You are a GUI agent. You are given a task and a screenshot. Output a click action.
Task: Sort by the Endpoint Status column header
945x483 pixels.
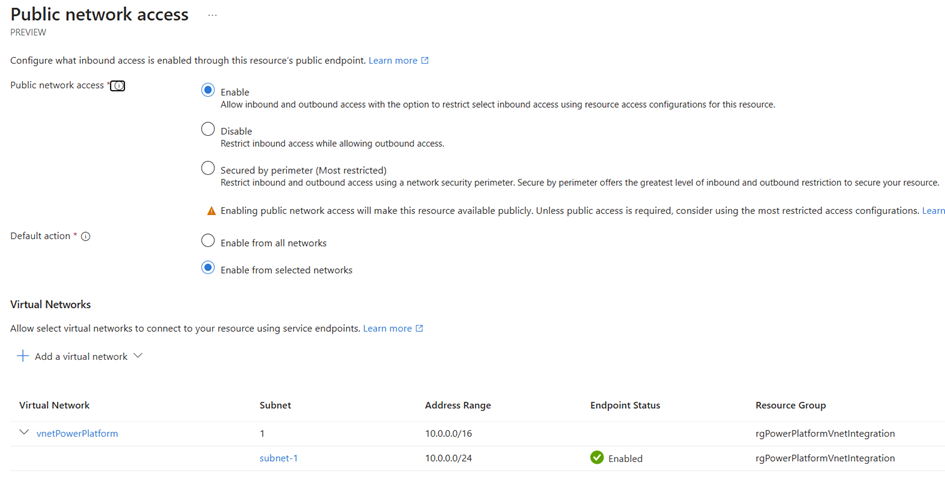coord(625,405)
